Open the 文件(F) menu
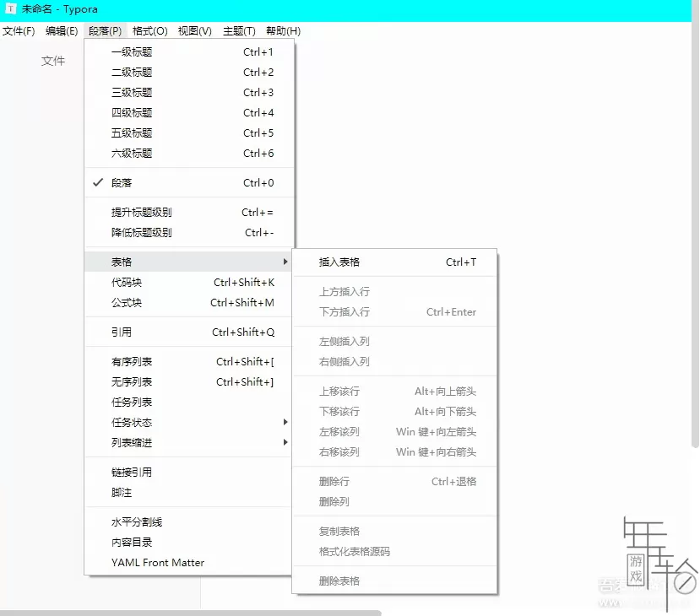Screen dimensions: 700x616 (19, 30)
